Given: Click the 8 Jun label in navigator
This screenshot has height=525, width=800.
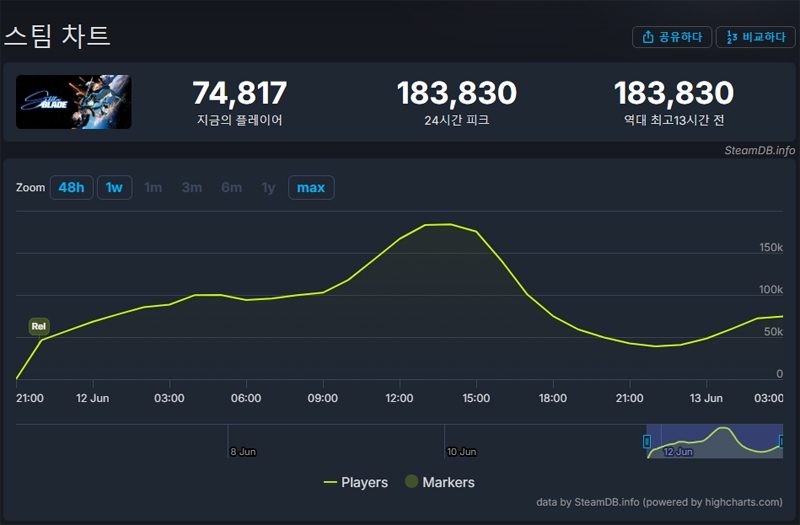Looking at the screenshot, I should click(243, 452).
